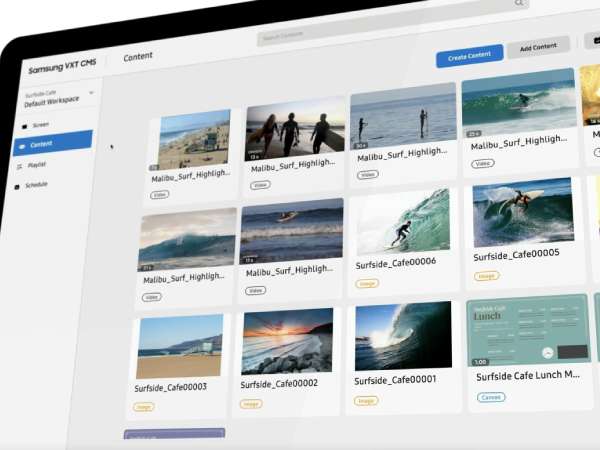Click the Video tag under three surfers card
Screen dimensions: 600x450
261,185
